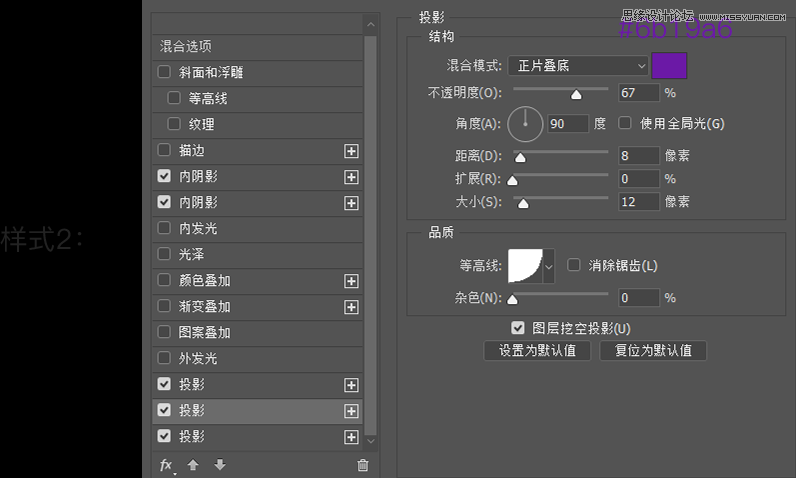Click the 设置为默认值 button
This screenshot has height=478, width=796.
pyautogui.click(x=538, y=351)
